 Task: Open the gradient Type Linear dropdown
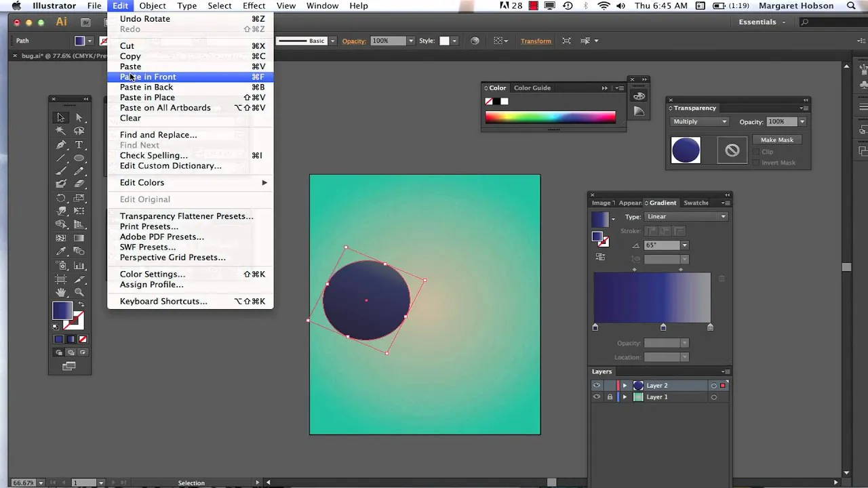[x=686, y=217]
